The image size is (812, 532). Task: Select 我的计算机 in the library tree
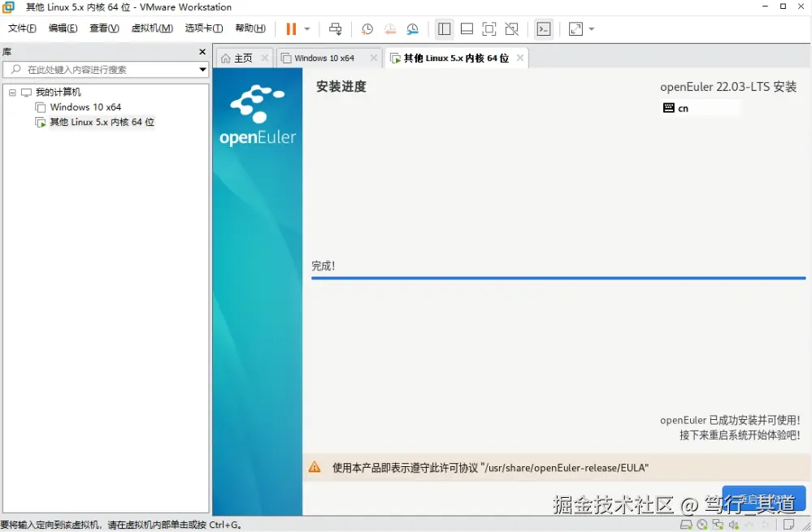coord(58,92)
